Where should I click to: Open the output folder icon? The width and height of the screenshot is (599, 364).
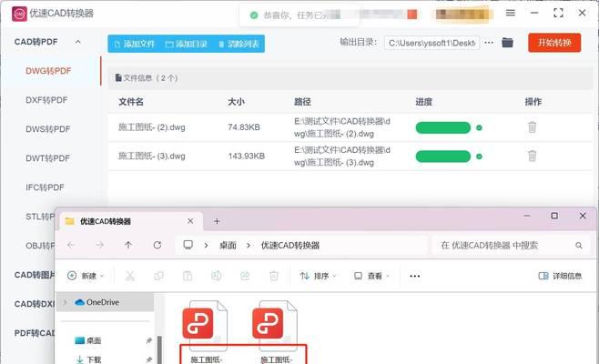[x=507, y=43]
